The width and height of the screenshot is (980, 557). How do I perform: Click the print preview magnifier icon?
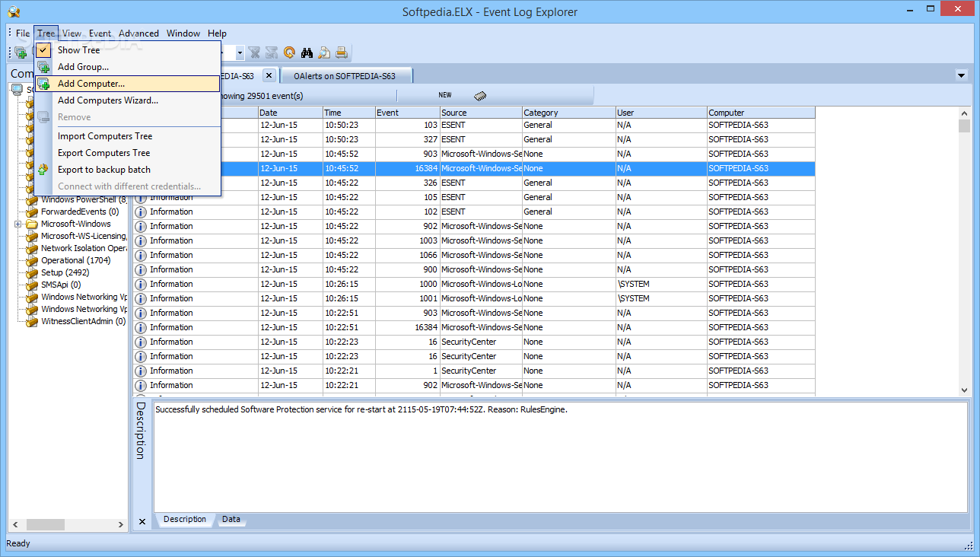pos(324,53)
